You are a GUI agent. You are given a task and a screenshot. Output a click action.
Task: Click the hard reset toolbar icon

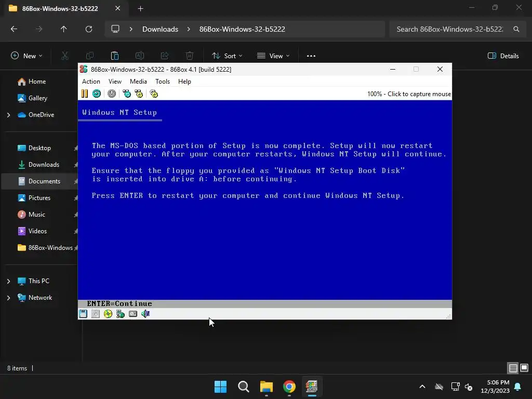(x=97, y=94)
